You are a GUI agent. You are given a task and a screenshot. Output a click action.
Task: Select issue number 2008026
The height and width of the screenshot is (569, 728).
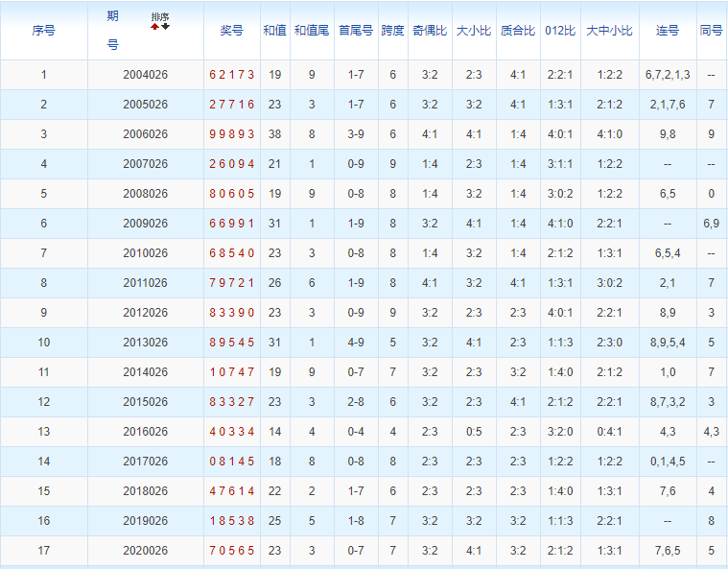(x=146, y=194)
